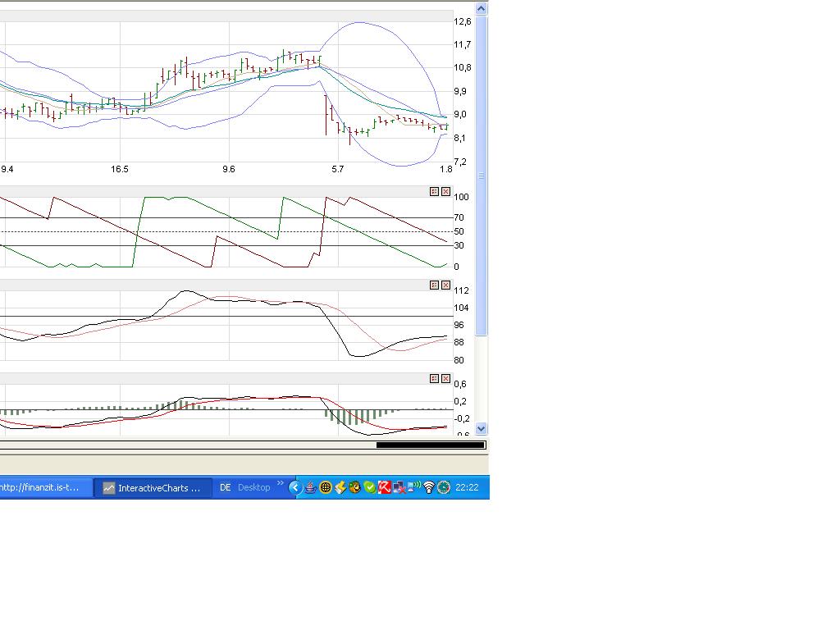The height and width of the screenshot is (630, 840).
Task: Click the system clock showing 22:22
Action: [467, 487]
